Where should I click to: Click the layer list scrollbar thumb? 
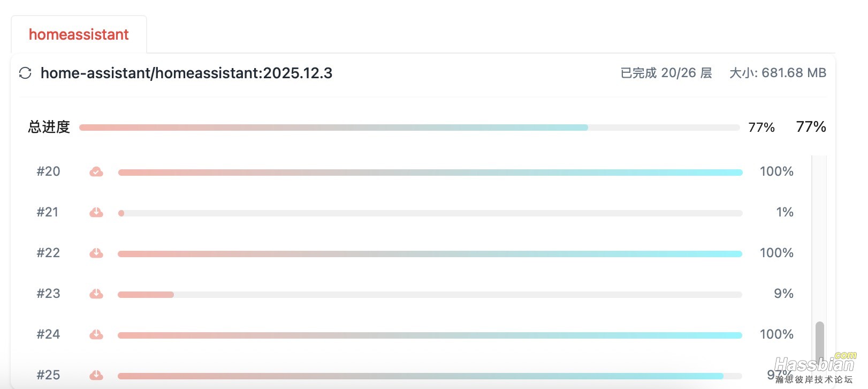[819, 340]
